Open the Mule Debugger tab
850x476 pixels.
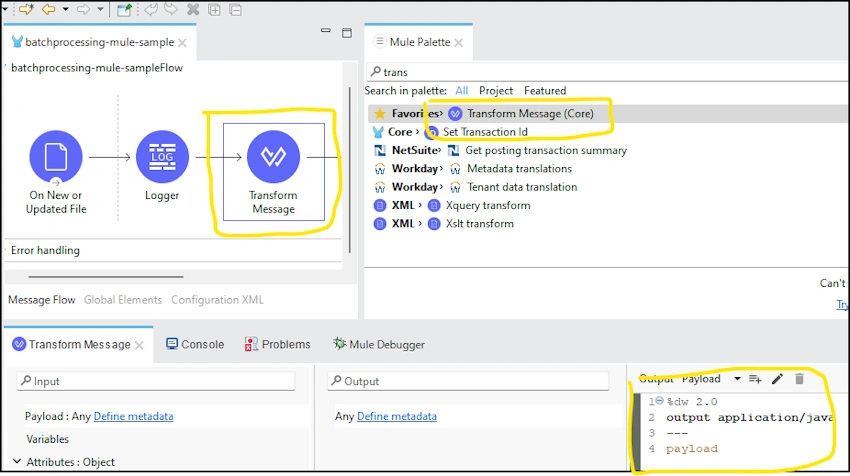(x=379, y=344)
